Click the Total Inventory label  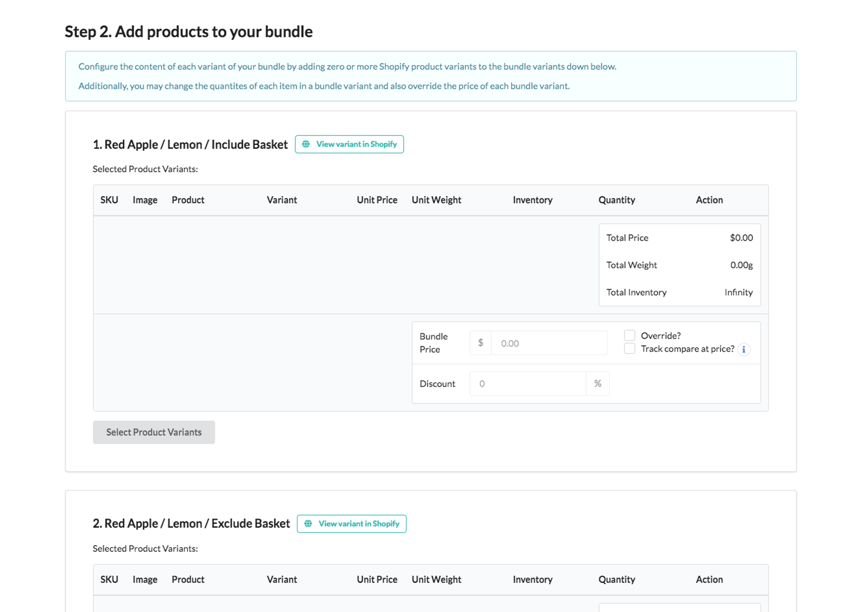pyautogui.click(x=636, y=292)
